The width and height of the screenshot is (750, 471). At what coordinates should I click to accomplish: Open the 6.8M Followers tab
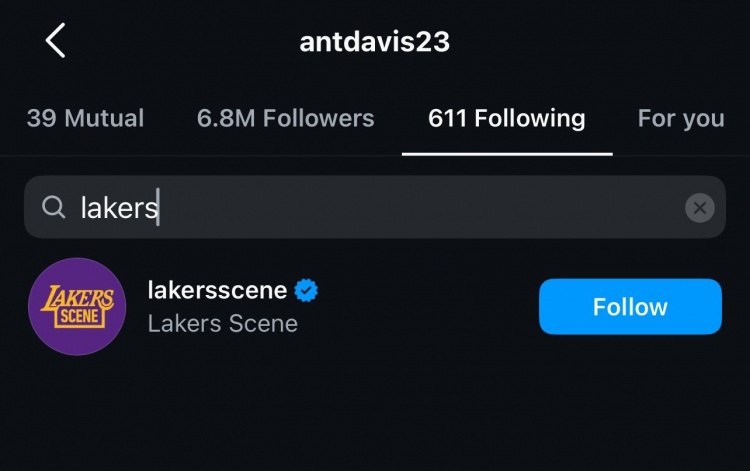click(x=285, y=118)
